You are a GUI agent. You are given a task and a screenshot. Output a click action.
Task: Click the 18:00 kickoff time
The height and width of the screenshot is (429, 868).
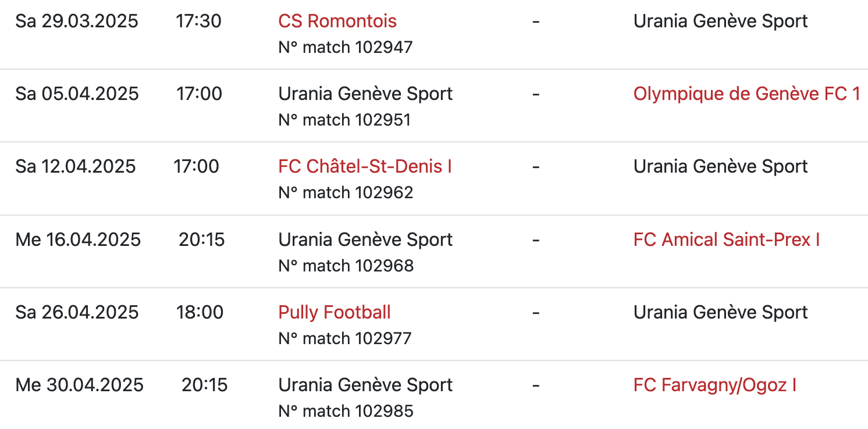coord(200,312)
